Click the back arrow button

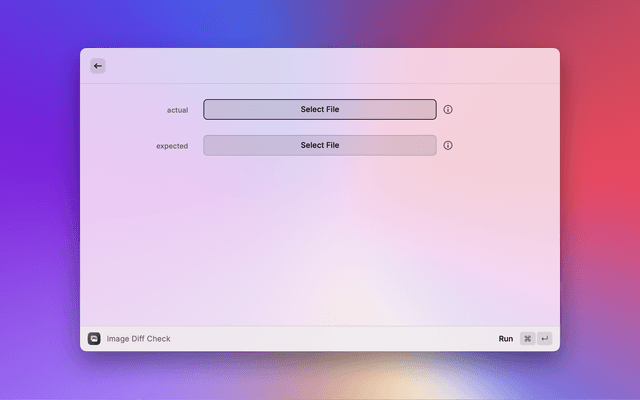point(97,65)
